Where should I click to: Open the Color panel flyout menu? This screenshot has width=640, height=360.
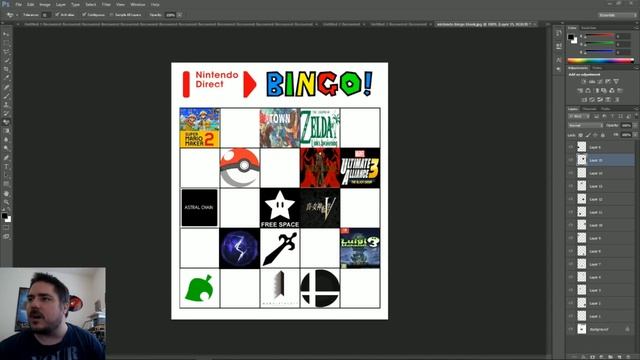(x=636, y=28)
